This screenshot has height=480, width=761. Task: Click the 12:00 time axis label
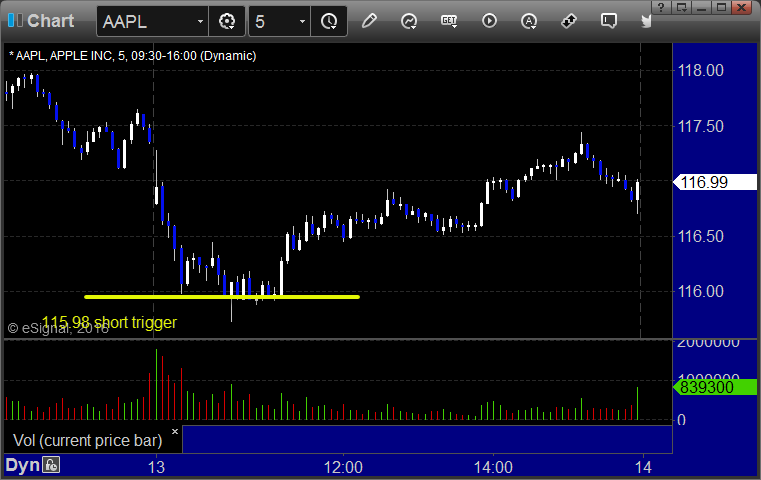[x=343, y=467]
